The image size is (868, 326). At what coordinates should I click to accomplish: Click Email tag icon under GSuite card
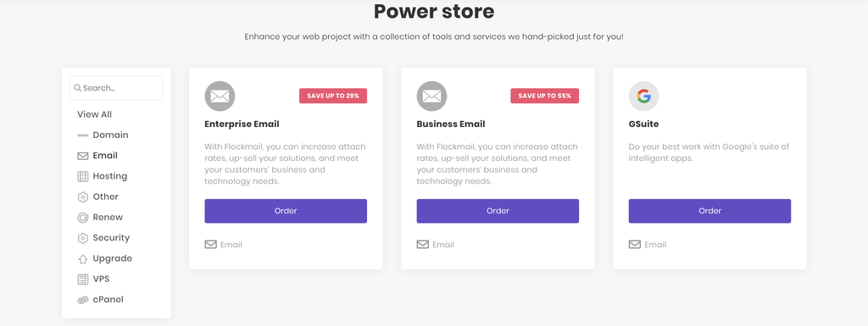tap(634, 244)
